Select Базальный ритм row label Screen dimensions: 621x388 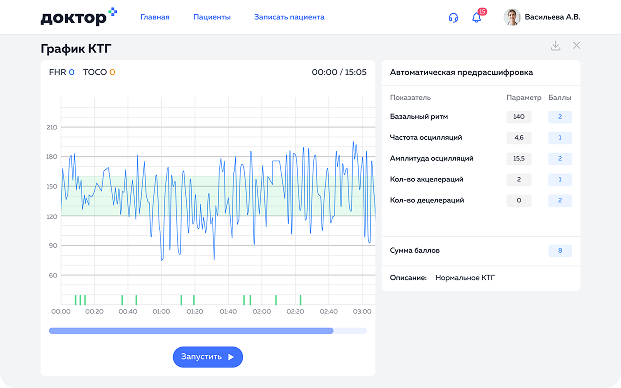(419, 116)
